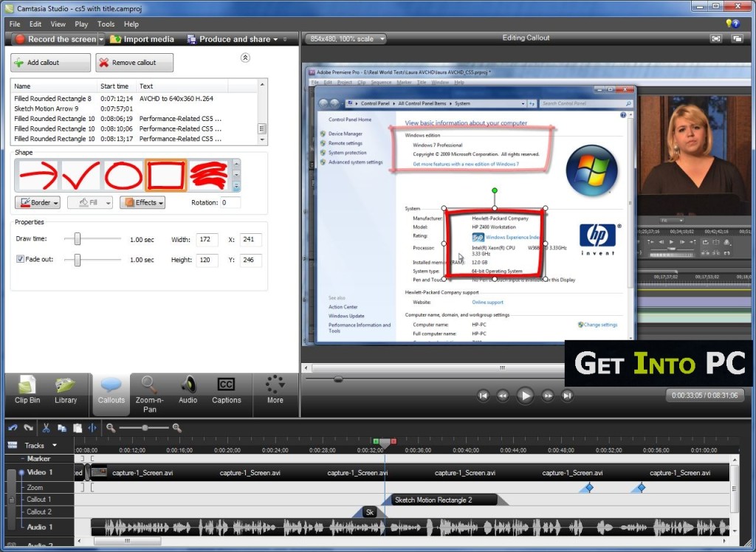Click the timeline zoom-out magnifier
Screen dimensions: 756x552
pyautogui.click(x=111, y=427)
